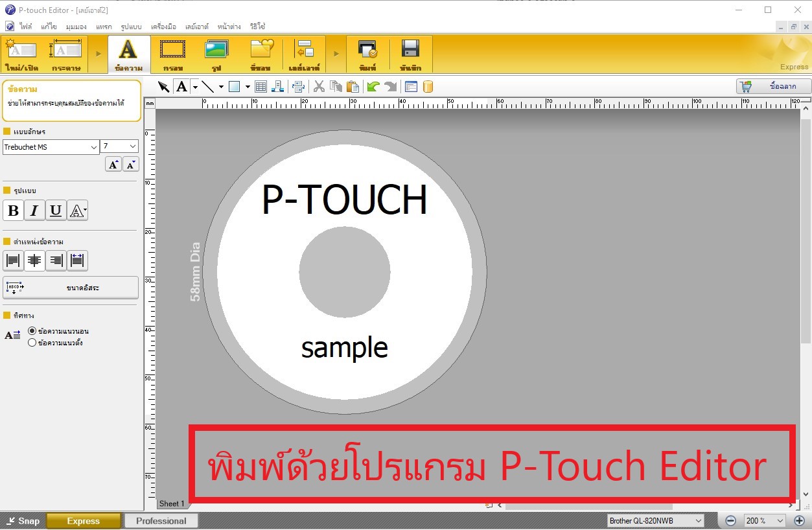Select the Sheet 1 tab
This screenshot has height=530, width=812.
coord(172,503)
